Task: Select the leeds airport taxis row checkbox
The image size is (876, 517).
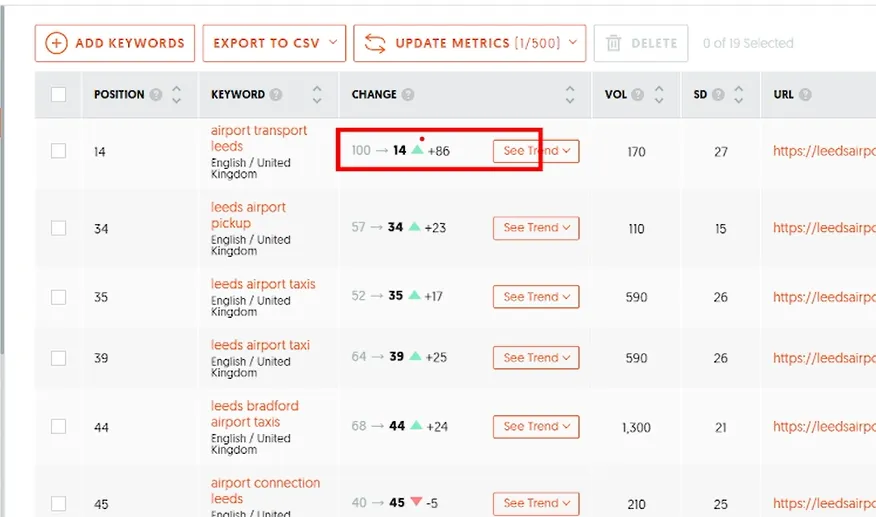Action: (58, 297)
